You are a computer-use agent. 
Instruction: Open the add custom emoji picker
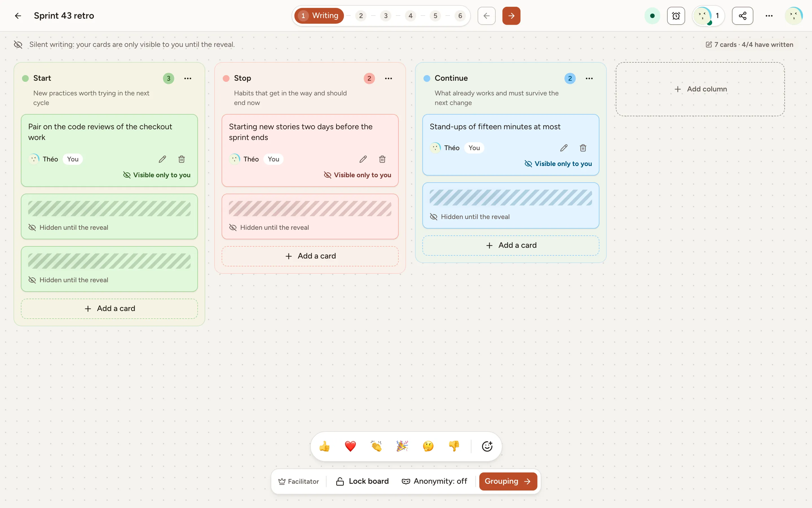487,446
